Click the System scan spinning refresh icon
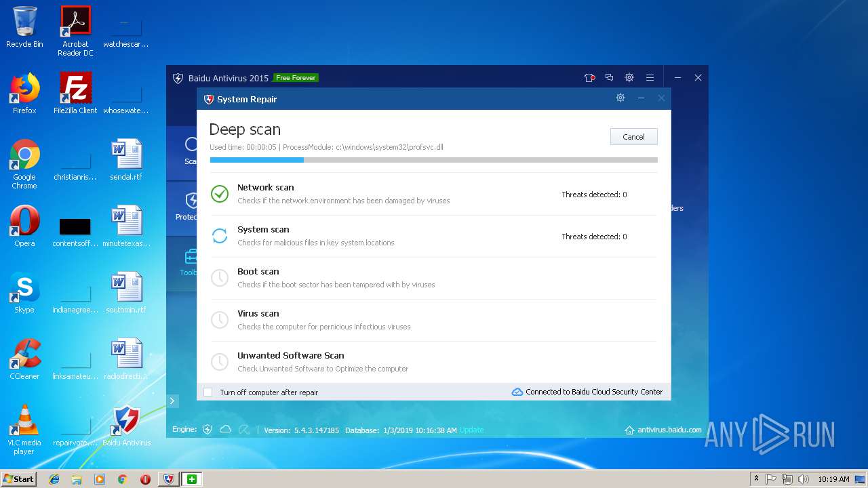868x488 pixels. 220,236
